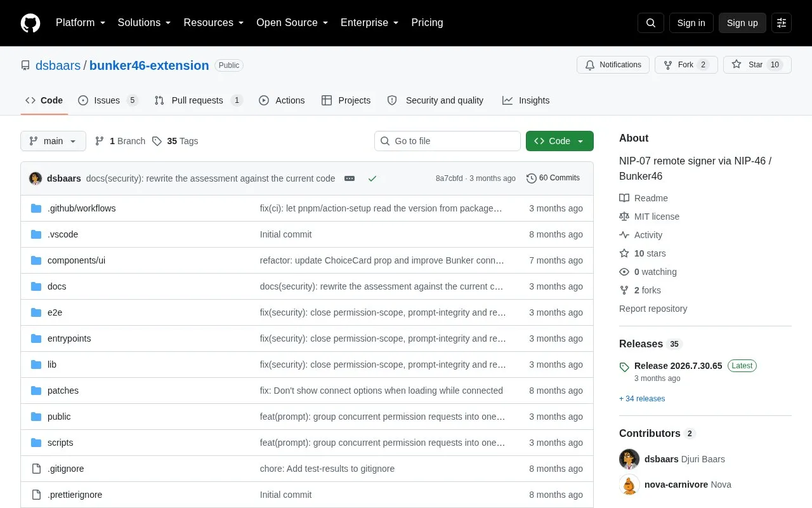812x508 pixels.
Task: Open the components/ui folder
Action: tap(76, 260)
